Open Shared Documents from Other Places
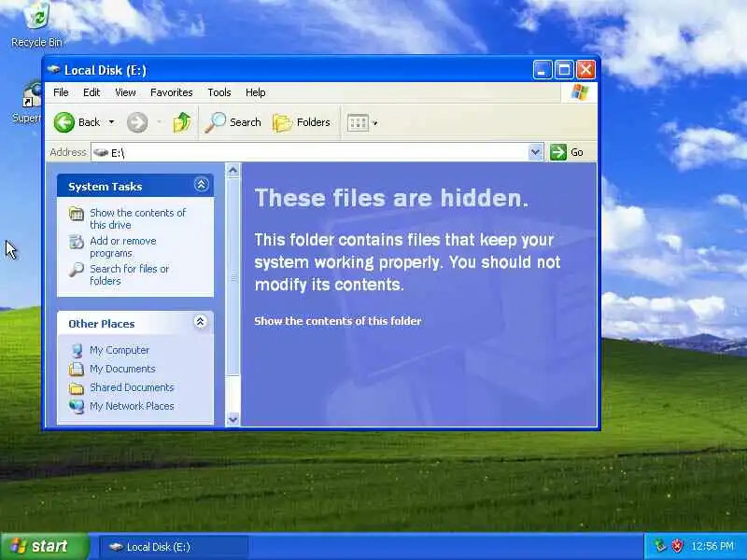This screenshot has width=747, height=560. tap(132, 387)
